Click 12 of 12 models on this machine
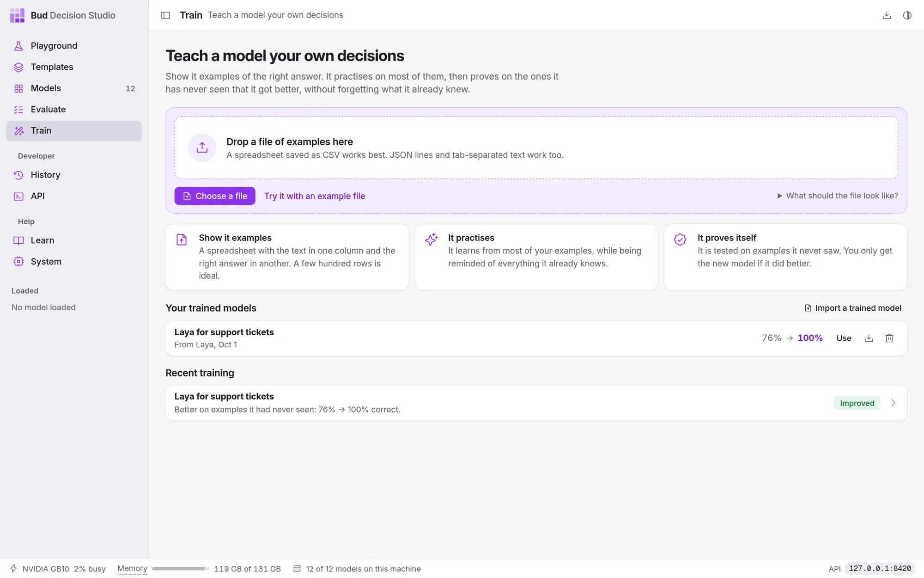924x578 pixels. pos(363,569)
